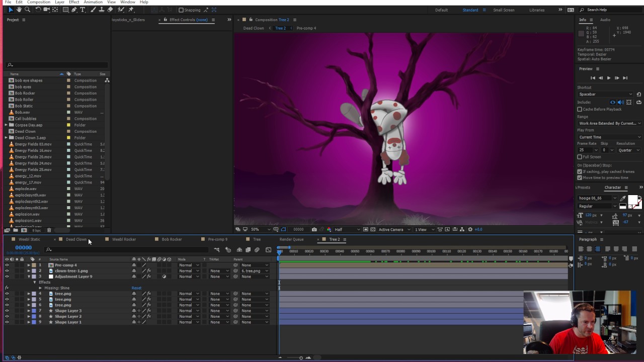Open the Animation menu
This screenshot has height=362, width=644.
93,2
